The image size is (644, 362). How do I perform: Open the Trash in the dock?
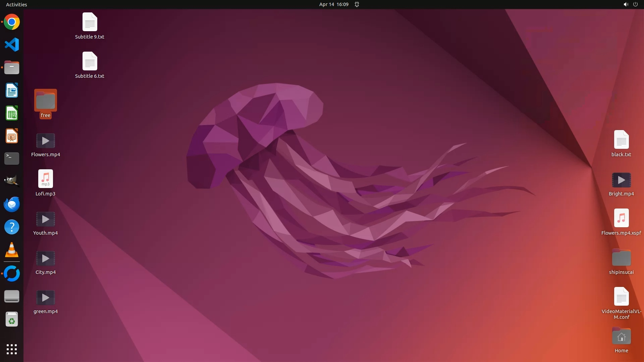point(12,319)
